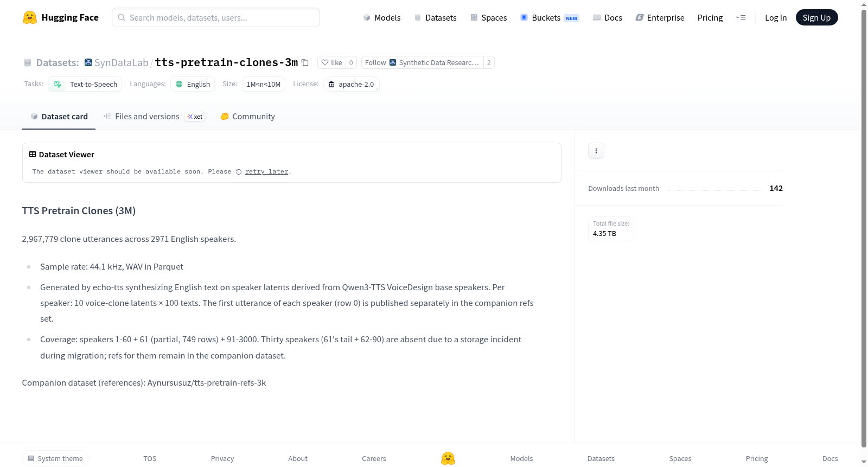Click the follower count 2
Screen dimensions: 868x467
pos(489,62)
